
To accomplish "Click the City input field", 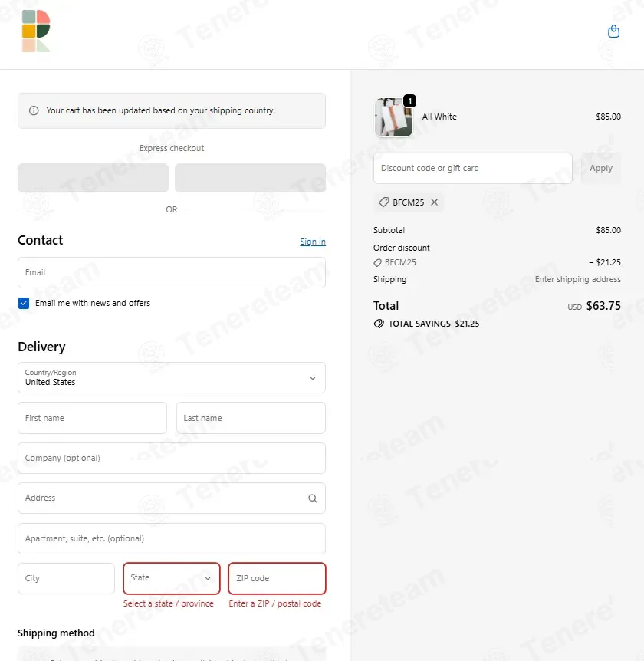I will (66, 578).
